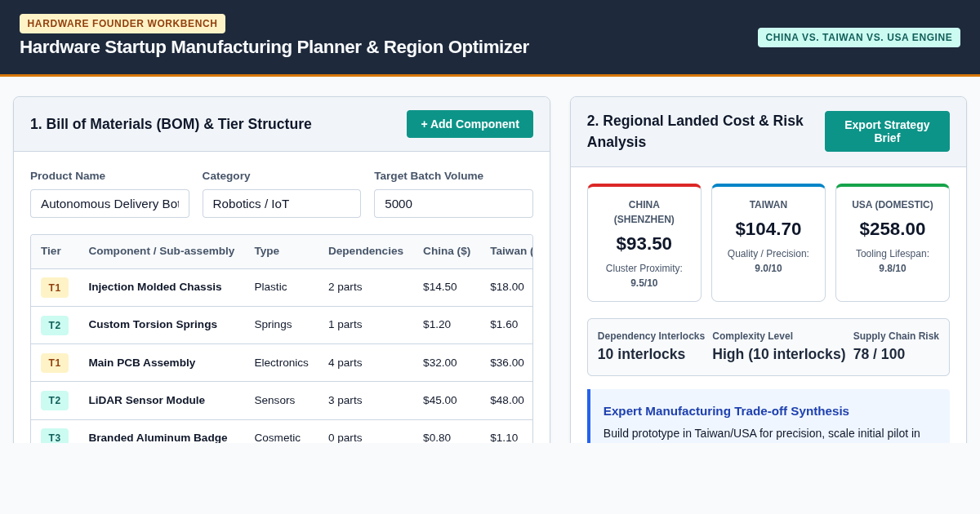The image size is (980, 514).
Task: Click T1 tier badge of Main PCB Assembly
Action: pos(55,363)
